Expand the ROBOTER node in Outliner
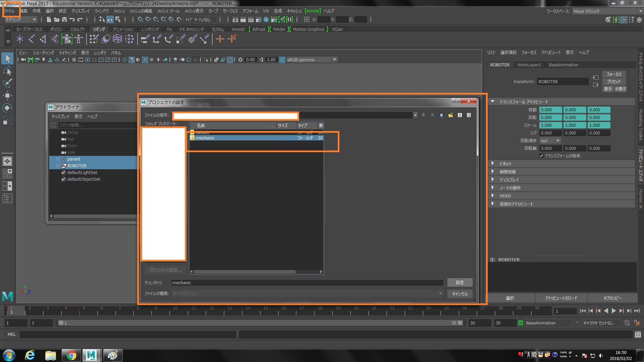644x362 pixels. [58, 166]
